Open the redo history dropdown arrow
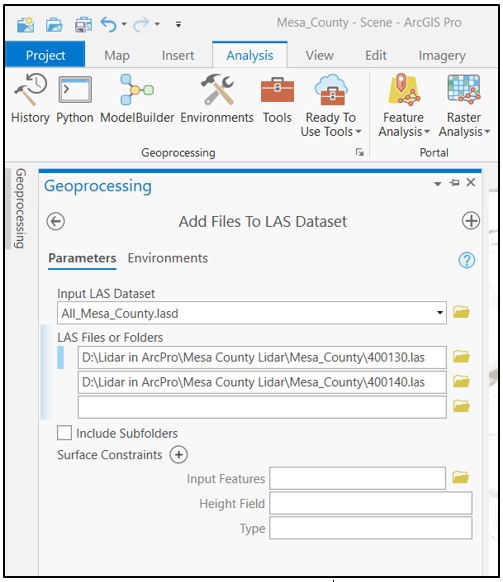The image size is (503, 582). click(x=157, y=24)
